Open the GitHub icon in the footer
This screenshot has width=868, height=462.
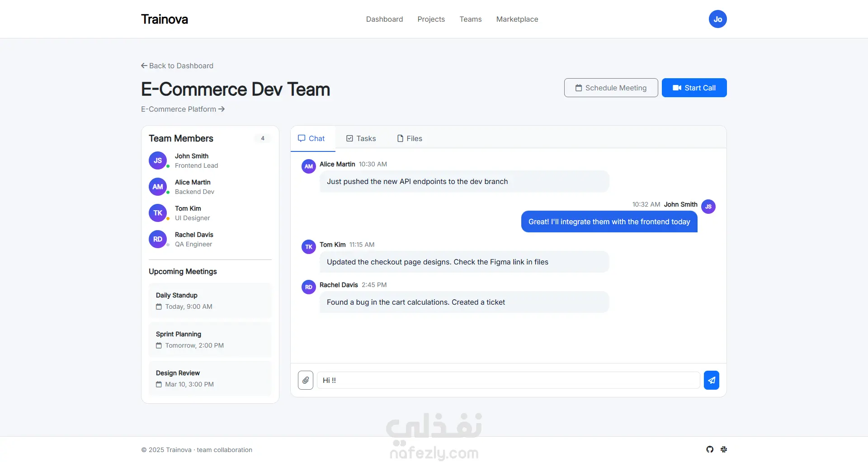click(710, 449)
